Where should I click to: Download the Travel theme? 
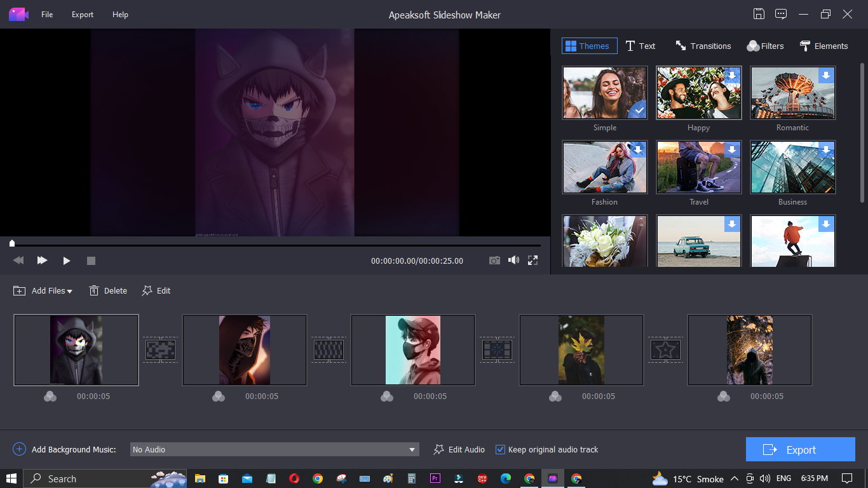[x=732, y=150]
